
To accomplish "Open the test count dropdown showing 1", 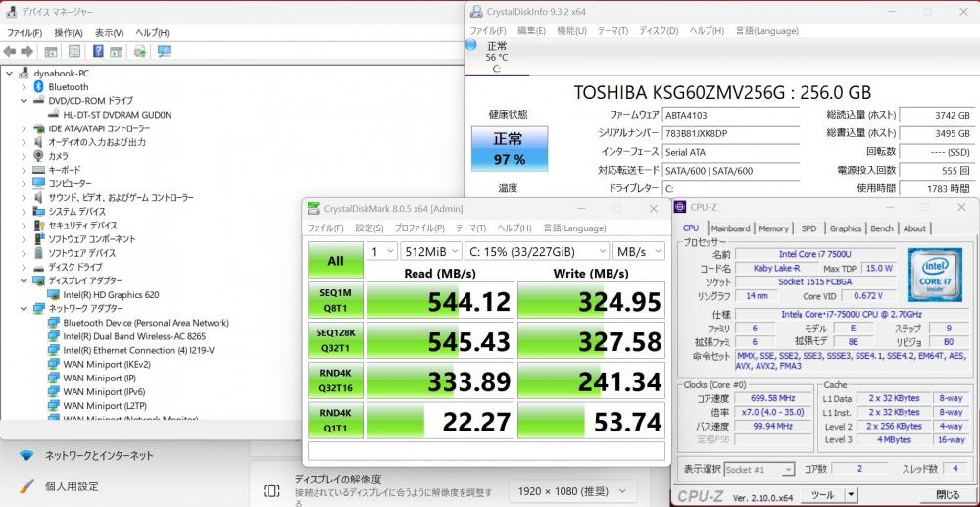I will tap(381, 251).
